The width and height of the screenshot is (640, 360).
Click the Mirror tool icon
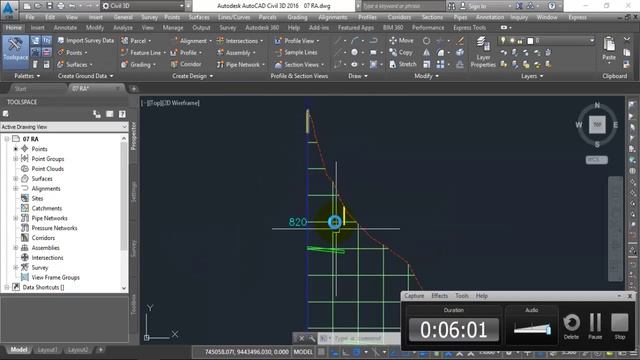point(426,52)
